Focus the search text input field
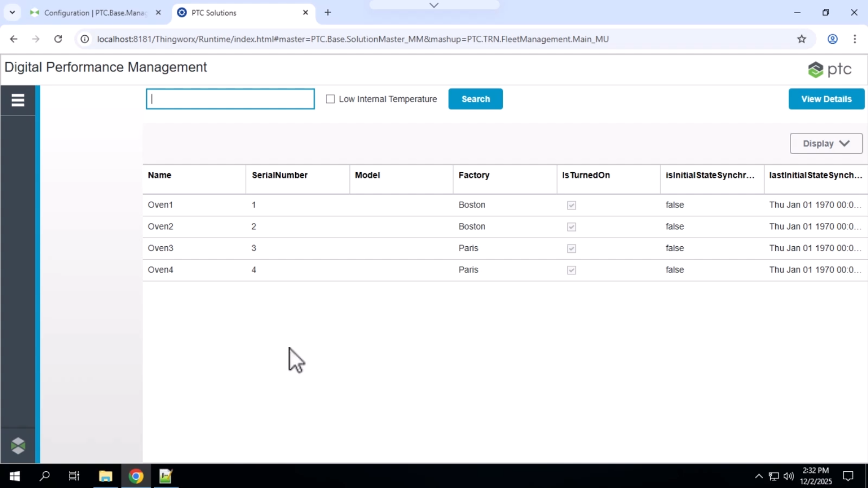 pos(230,99)
